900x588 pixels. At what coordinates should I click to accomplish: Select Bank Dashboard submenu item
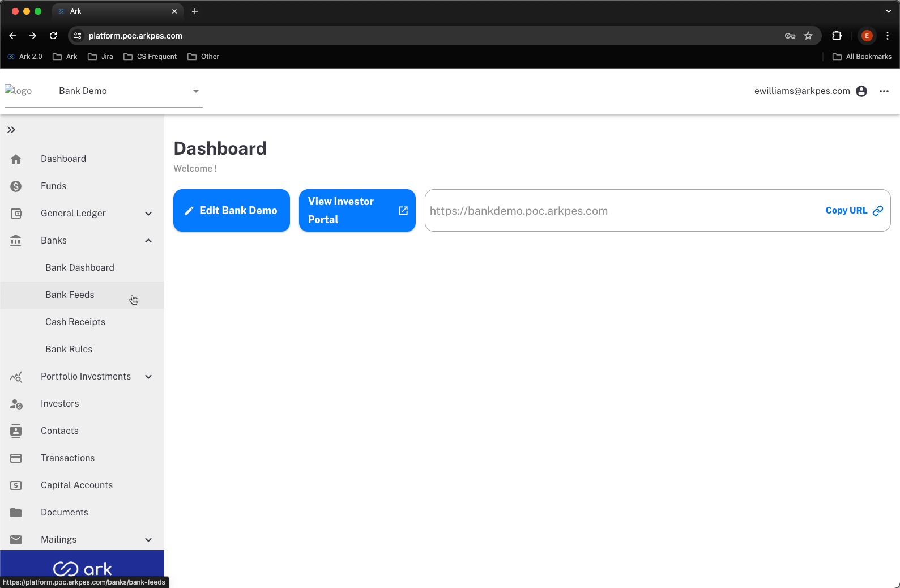tap(82, 268)
